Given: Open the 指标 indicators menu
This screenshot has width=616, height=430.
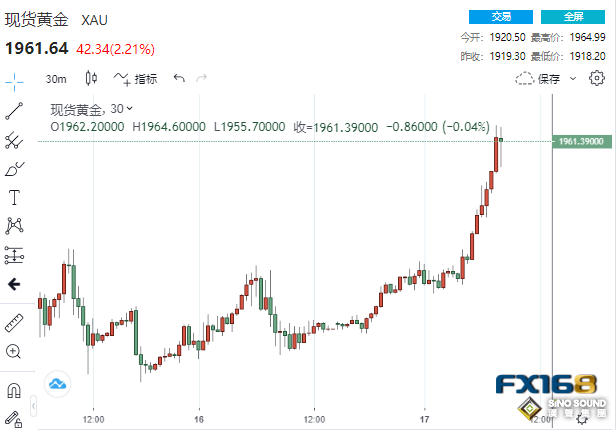Looking at the screenshot, I should 136,78.
